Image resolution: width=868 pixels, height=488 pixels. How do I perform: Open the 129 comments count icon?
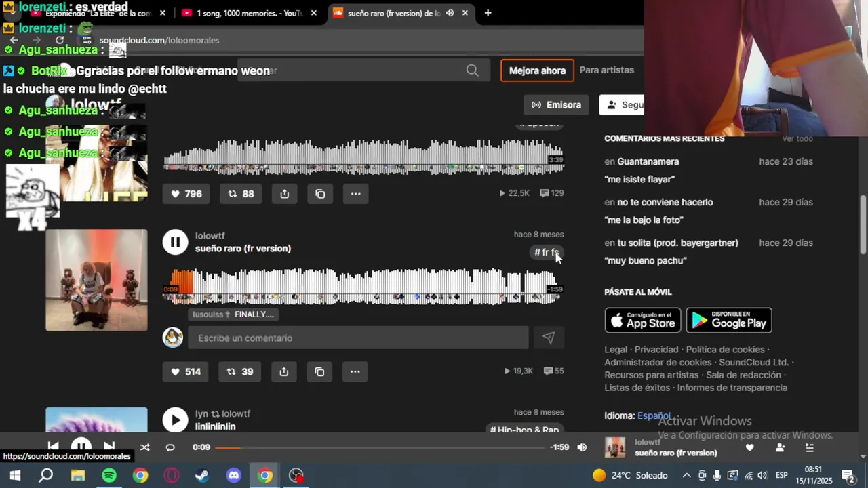click(552, 193)
